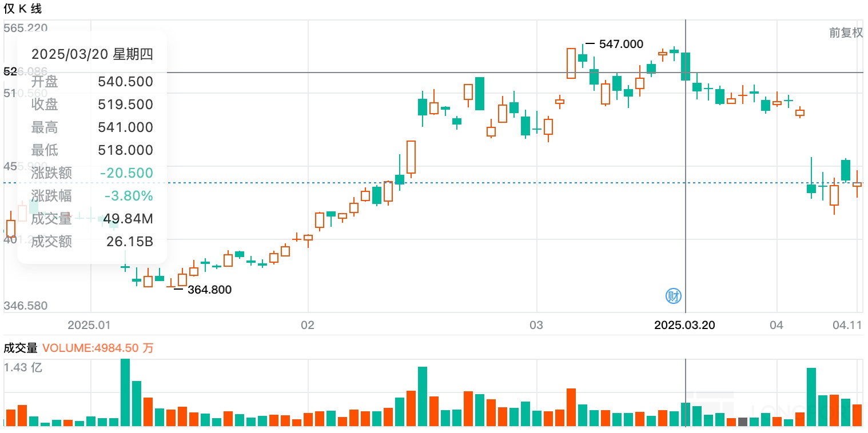The width and height of the screenshot is (868, 433).
Task: Click the 03 month label on axis
Action: [x=536, y=325]
